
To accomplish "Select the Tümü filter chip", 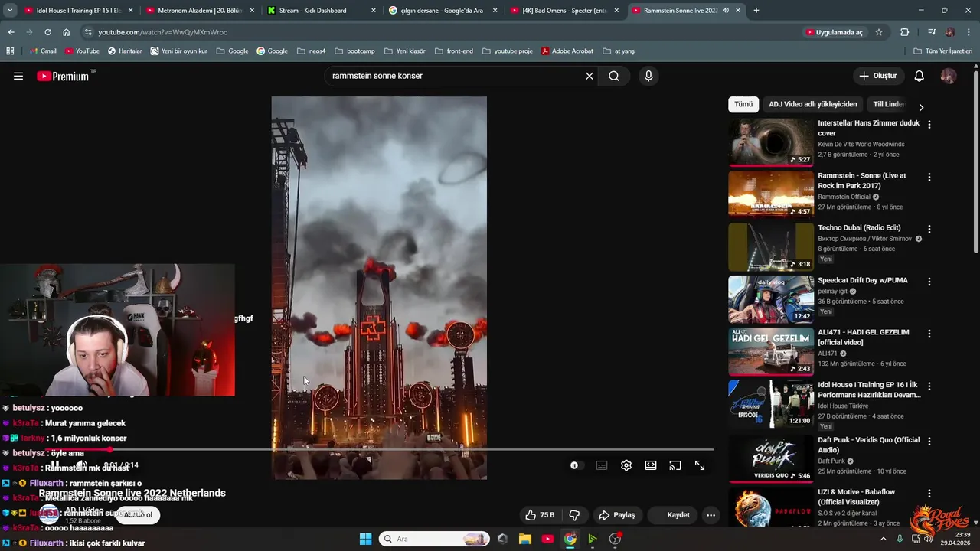I will tap(743, 104).
